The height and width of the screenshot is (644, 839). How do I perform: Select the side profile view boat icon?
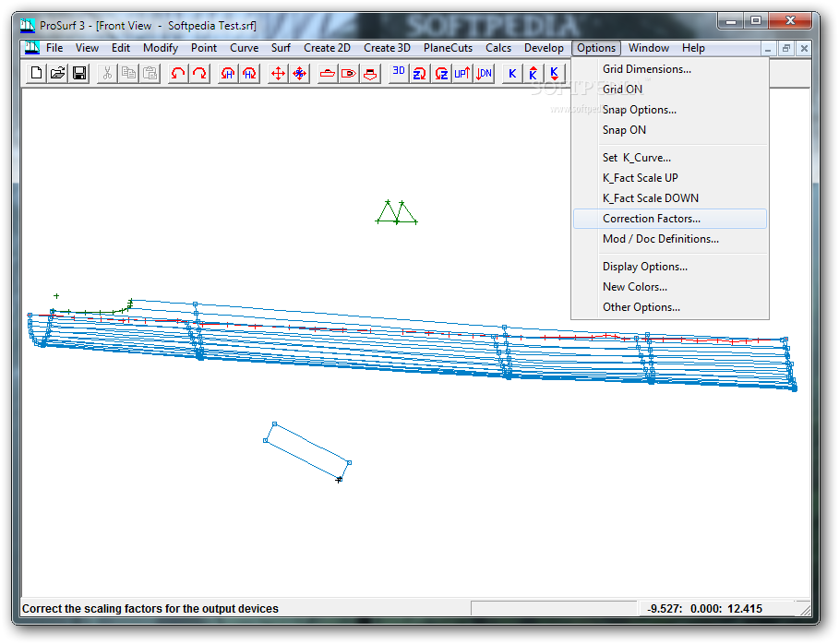point(327,73)
